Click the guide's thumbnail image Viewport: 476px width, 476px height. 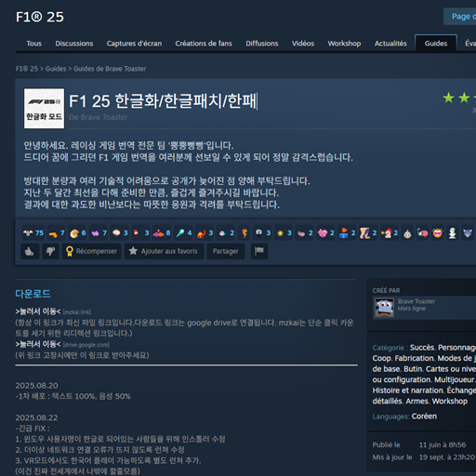click(x=45, y=109)
